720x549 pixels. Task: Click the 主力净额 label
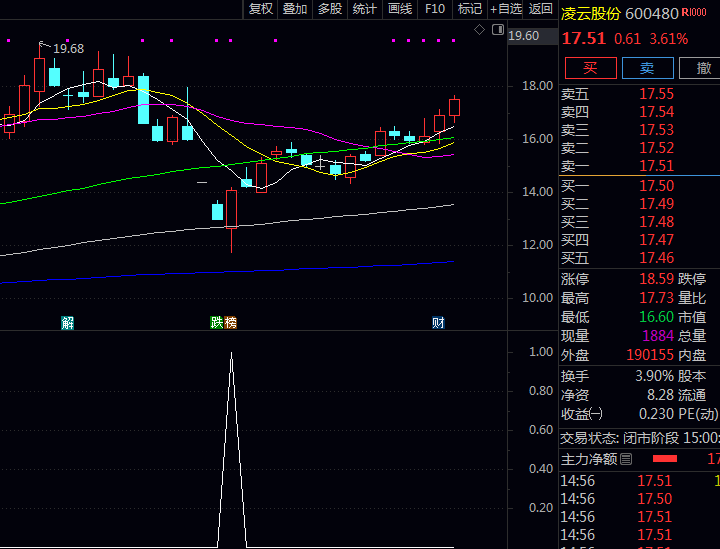coord(589,459)
